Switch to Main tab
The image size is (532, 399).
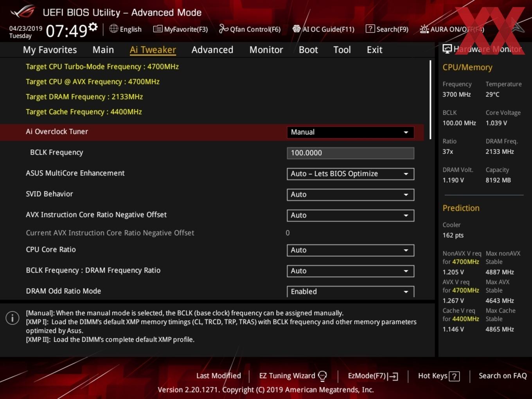[103, 50]
